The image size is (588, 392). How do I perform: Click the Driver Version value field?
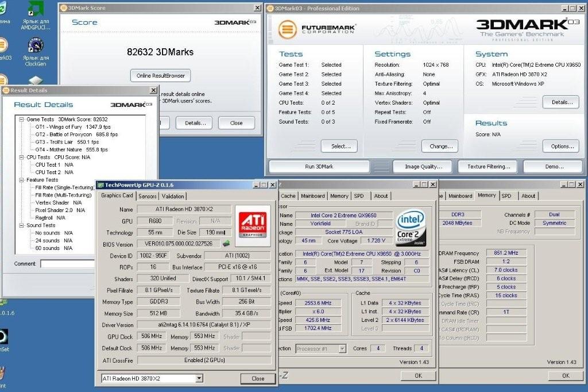tap(204, 324)
